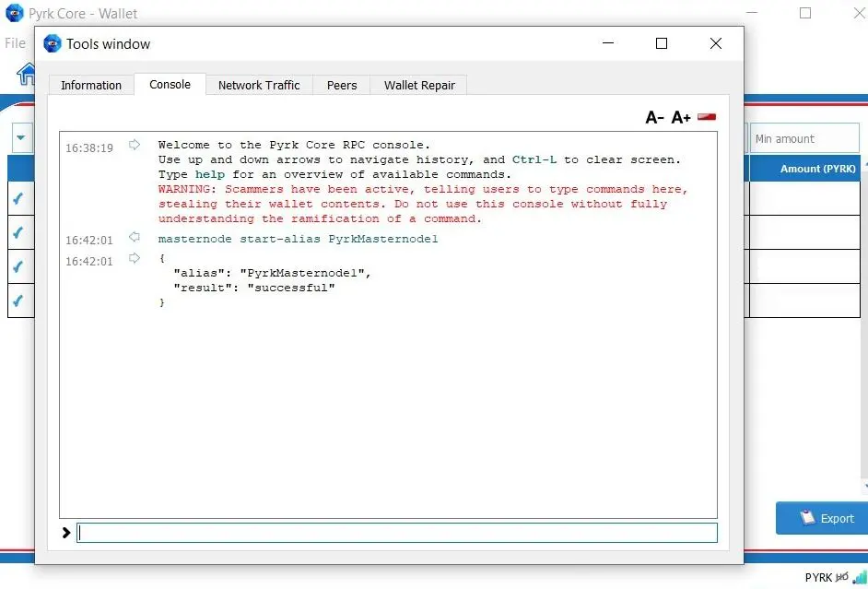
Task: Open the File menu in wallet window
Action: pos(15,43)
